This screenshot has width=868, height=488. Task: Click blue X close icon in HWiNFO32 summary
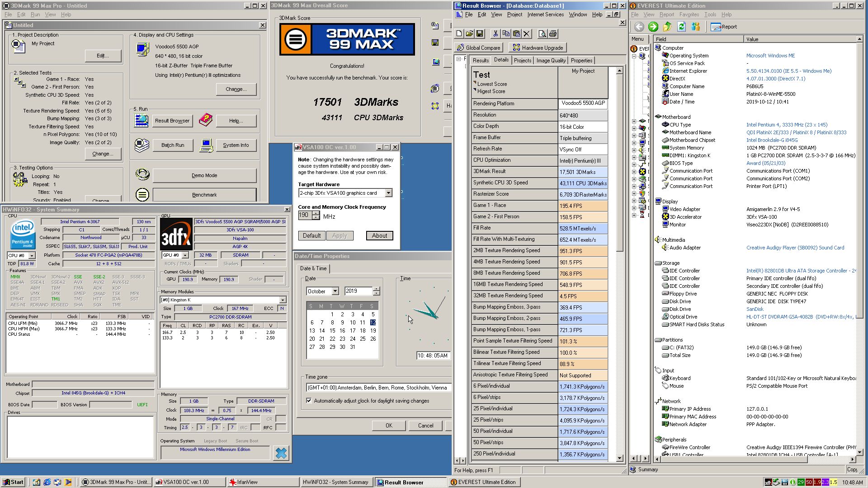pos(281,452)
